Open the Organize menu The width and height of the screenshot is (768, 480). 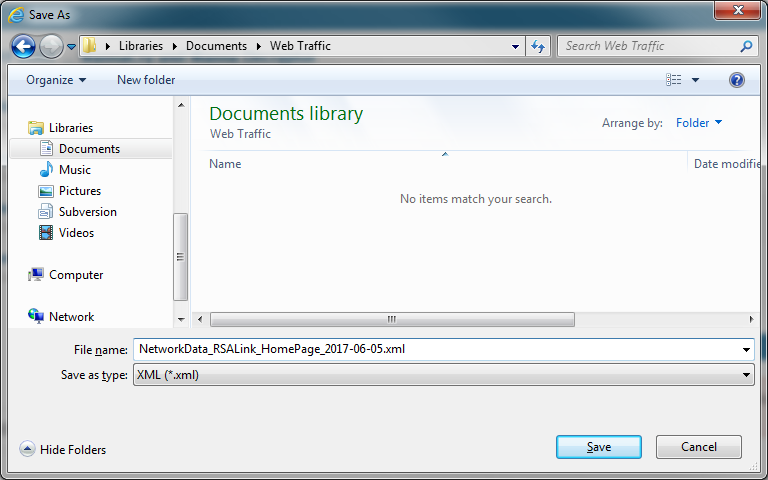tap(56, 80)
